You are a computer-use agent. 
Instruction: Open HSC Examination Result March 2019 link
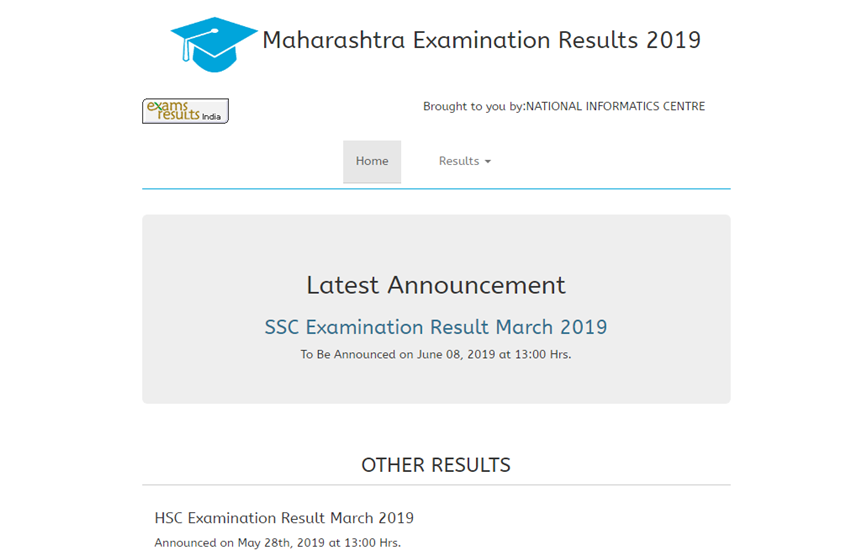click(284, 518)
